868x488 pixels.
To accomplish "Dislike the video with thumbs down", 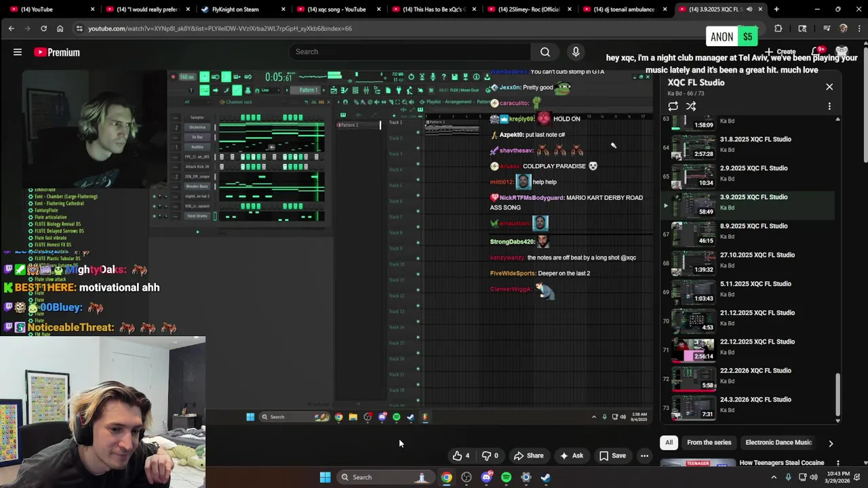I will tap(490, 456).
